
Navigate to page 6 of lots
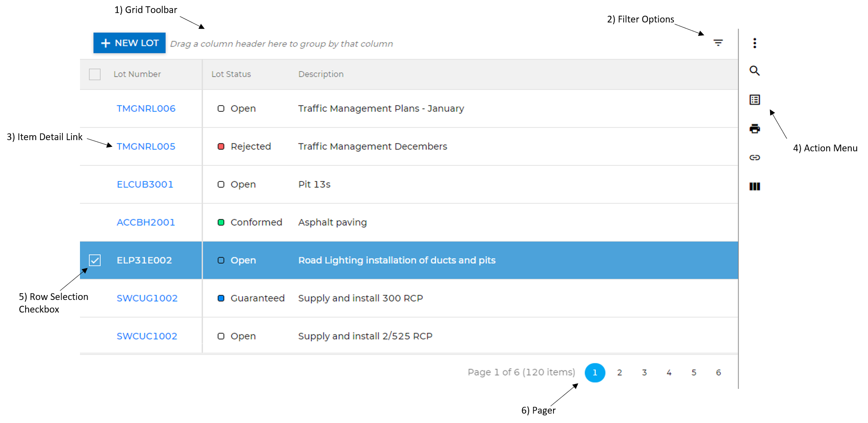(x=718, y=372)
